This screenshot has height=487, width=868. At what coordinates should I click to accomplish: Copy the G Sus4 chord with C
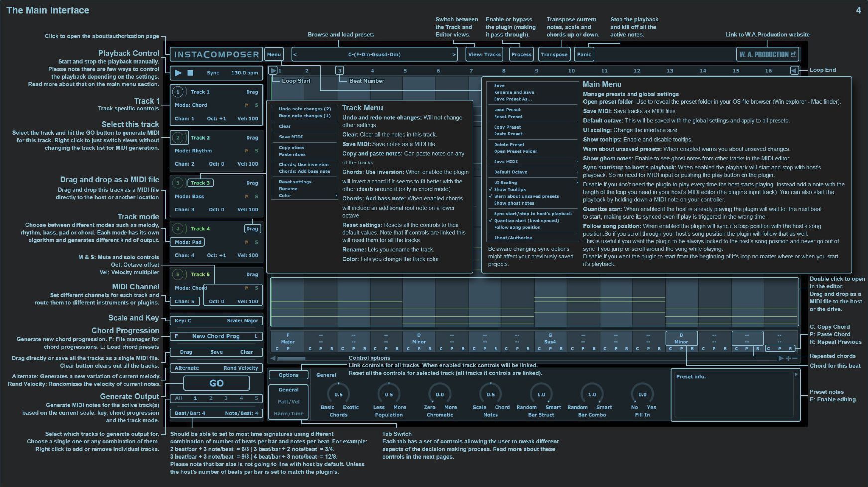[539, 349]
